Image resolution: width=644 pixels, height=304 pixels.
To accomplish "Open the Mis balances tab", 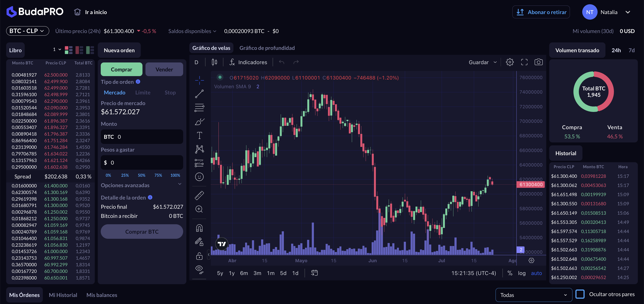I will [x=102, y=295].
